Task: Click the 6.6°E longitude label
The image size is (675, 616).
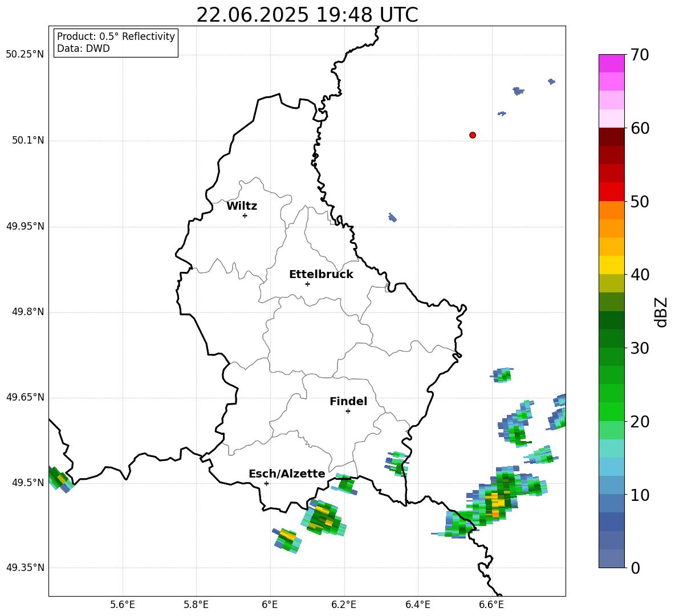Action: (491, 605)
